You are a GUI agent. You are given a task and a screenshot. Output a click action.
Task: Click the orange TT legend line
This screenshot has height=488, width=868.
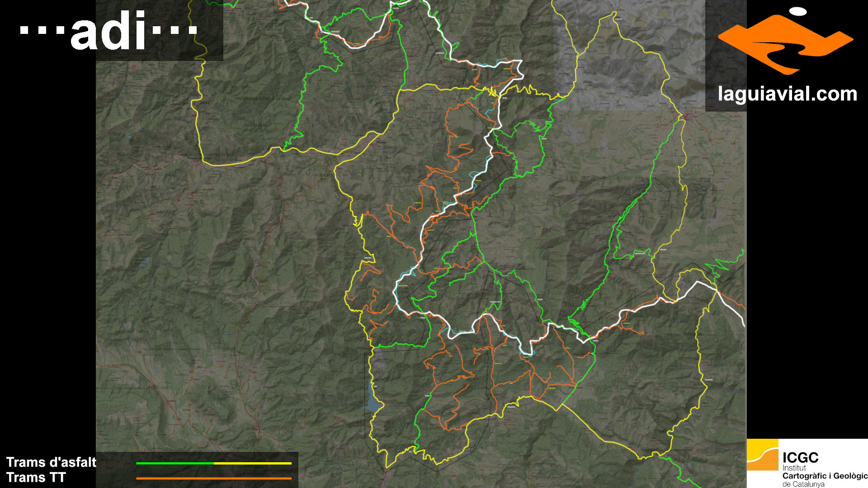[213, 478]
